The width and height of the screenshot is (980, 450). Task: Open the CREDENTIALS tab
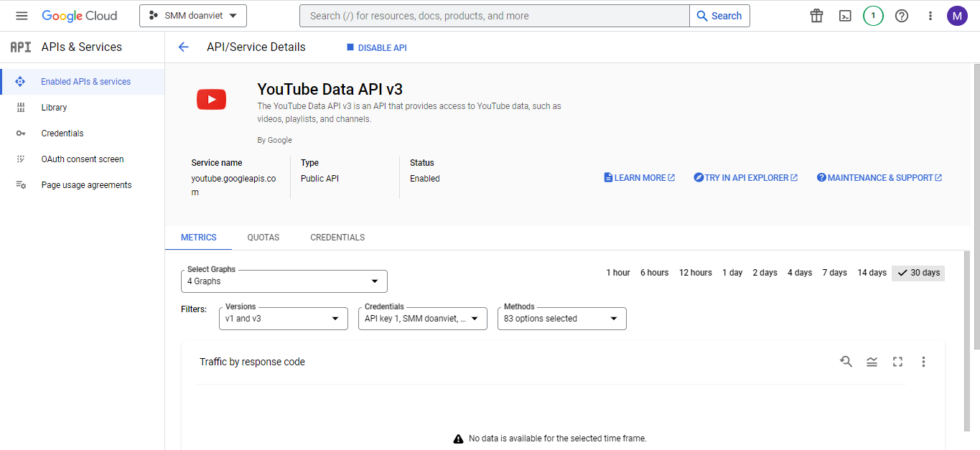(x=337, y=237)
